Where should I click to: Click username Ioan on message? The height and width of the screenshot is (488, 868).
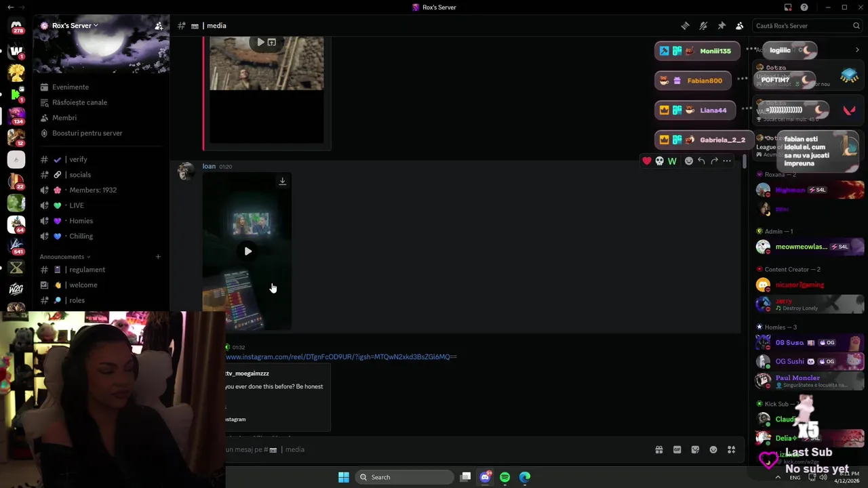point(209,166)
